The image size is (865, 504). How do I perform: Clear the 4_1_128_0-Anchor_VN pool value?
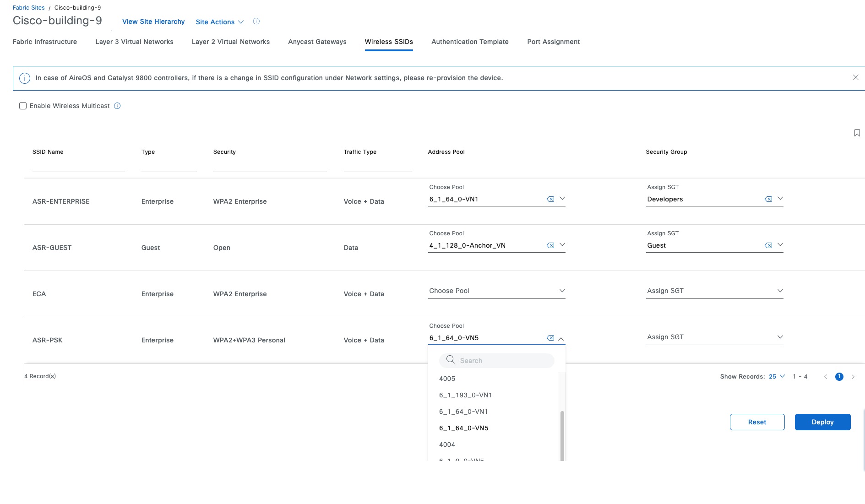click(x=551, y=245)
